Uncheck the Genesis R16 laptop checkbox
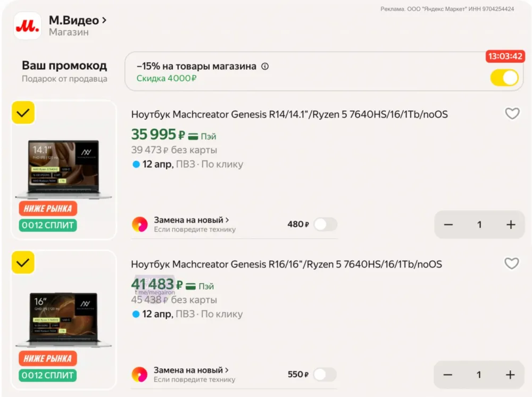The image size is (532, 397). pyautogui.click(x=23, y=262)
